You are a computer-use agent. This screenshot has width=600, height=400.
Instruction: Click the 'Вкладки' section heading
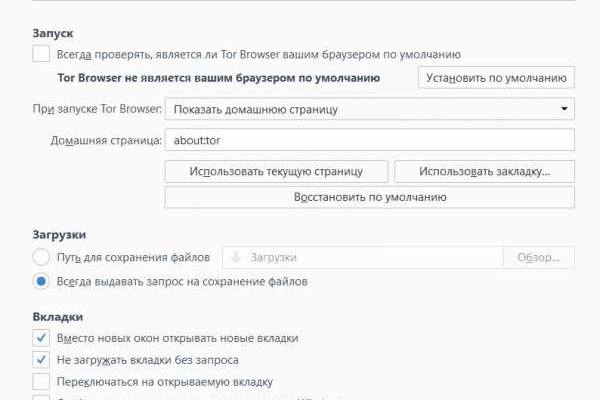(x=57, y=316)
